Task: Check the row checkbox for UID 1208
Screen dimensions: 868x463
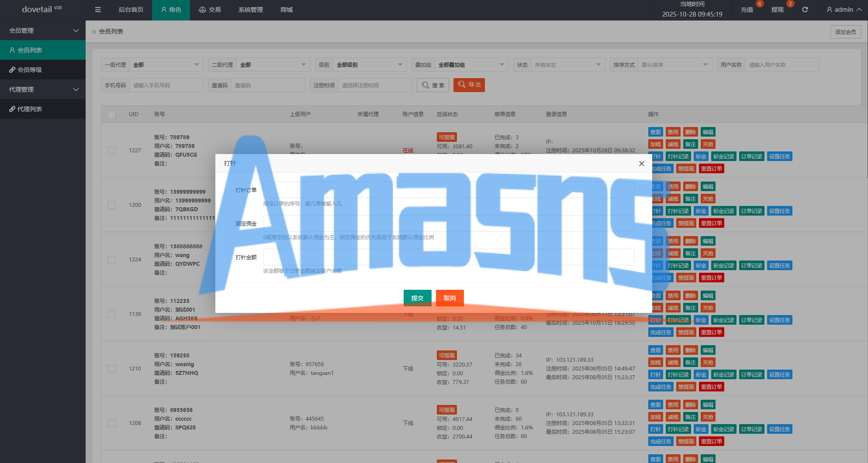Action: tap(112, 423)
